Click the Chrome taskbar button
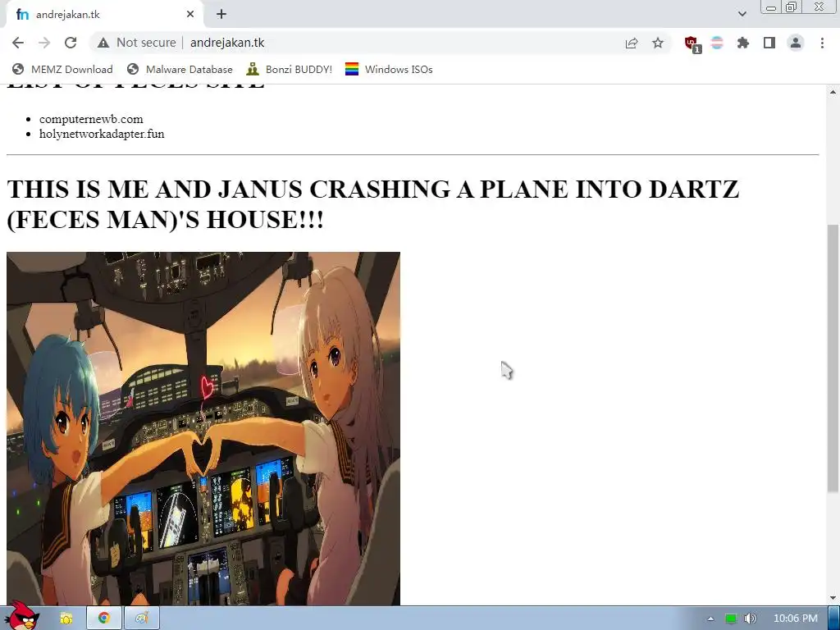Screen dimensions: 840x630 pyautogui.click(x=104, y=619)
